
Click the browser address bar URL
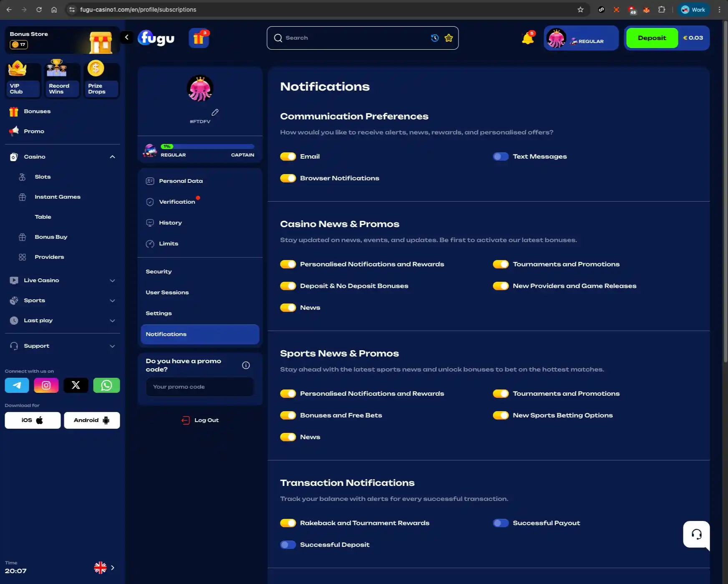138,10
